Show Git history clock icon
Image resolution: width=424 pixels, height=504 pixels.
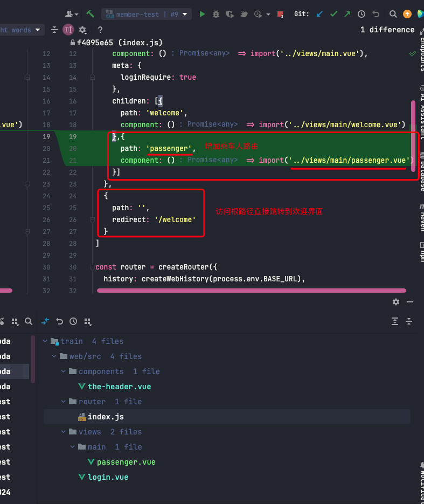(362, 14)
